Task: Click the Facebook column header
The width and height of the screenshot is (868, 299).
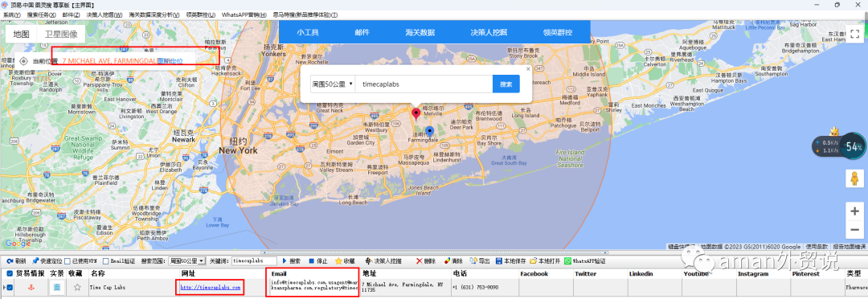Action: (x=534, y=273)
